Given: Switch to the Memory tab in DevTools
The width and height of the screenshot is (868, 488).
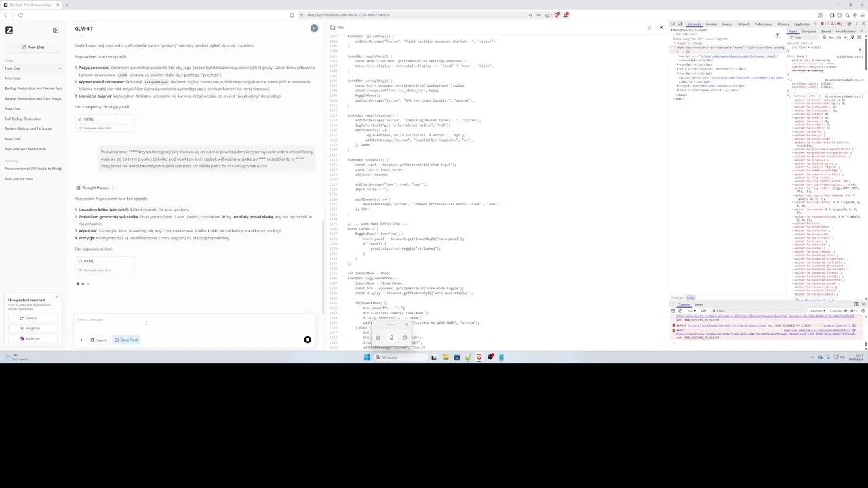Looking at the screenshot, I should [x=783, y=24].
